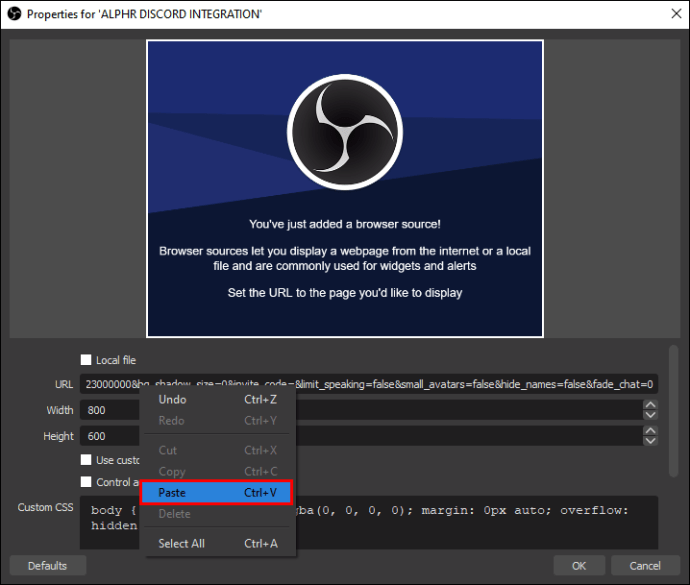This screenshot has width=690, height=585.
Task: Click the large OBS logo in preview
Action: pyautogui.click(x=345, y=132)
